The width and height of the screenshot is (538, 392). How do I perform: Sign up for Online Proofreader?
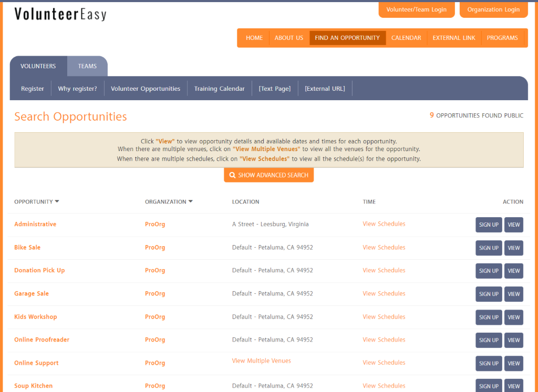point(489,340)
